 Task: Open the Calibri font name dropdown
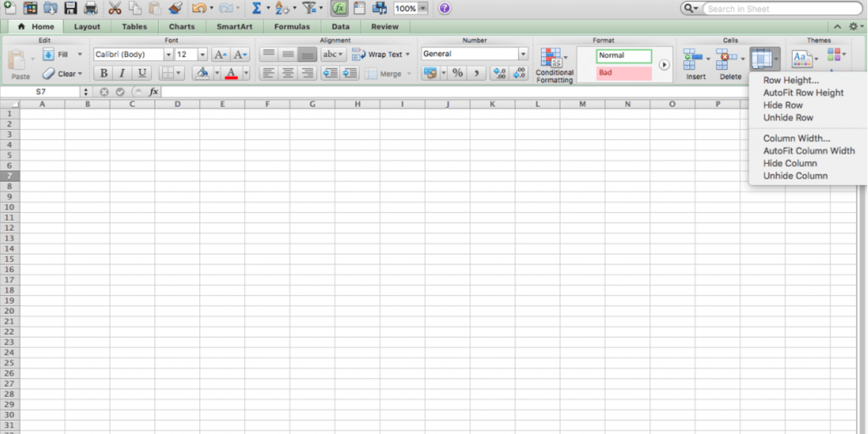tap(168, 55)
